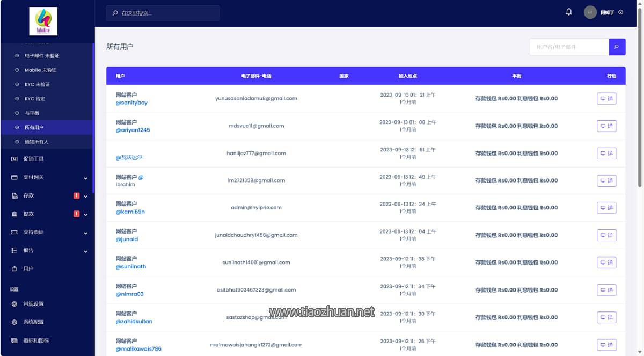Screen dimensions: 644x356
Task: Click the 支付网关 card icon
Action: point(14,177)
